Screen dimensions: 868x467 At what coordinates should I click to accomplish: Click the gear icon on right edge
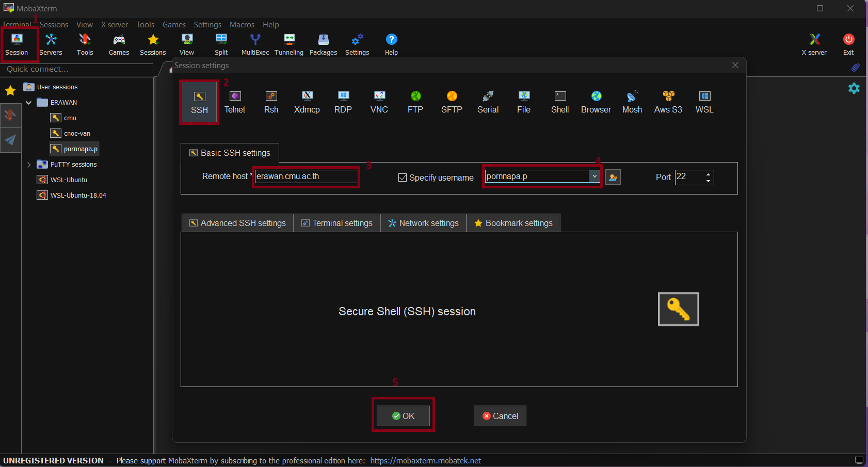[854, 88]
